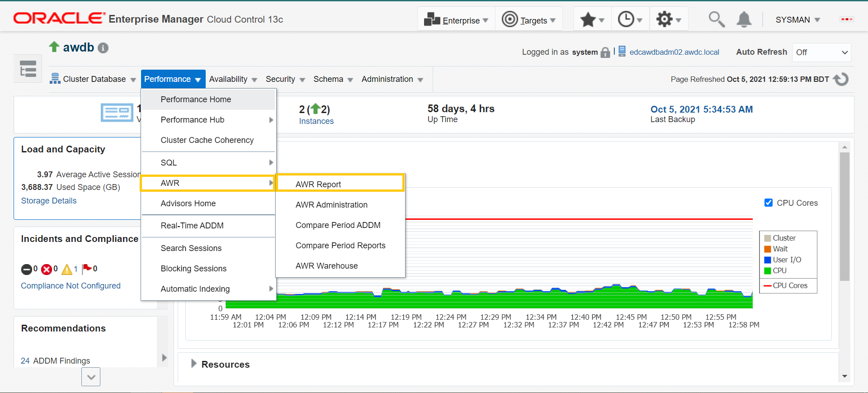This screenshot has height=393, width=868.
Task: Click the Performance menu tab
Action: [x=173, y=79]
